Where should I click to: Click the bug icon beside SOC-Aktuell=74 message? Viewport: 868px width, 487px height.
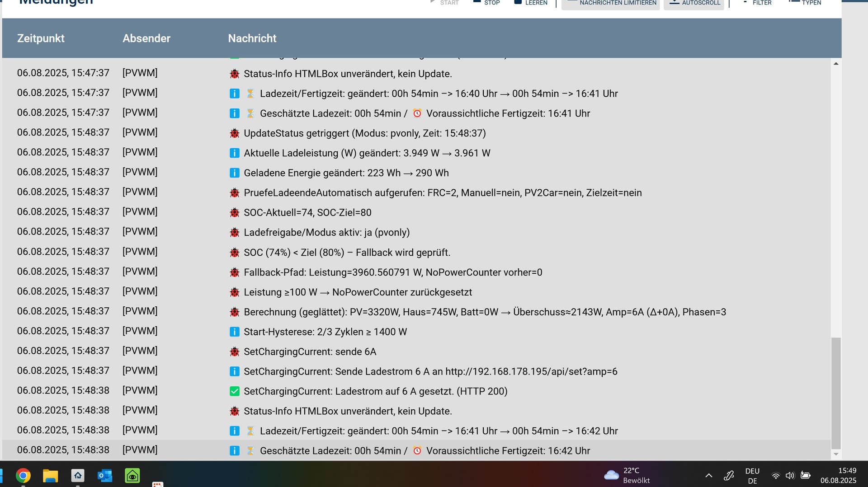click(234, 212)
